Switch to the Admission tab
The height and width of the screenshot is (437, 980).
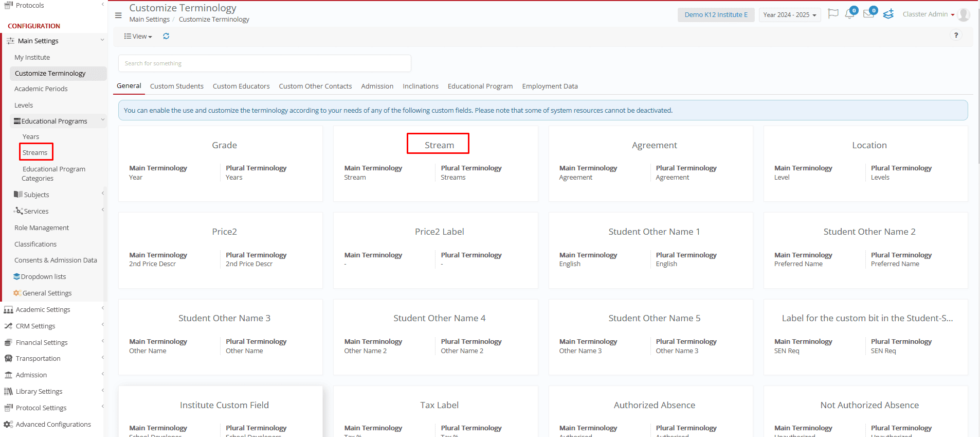point(377,86)
